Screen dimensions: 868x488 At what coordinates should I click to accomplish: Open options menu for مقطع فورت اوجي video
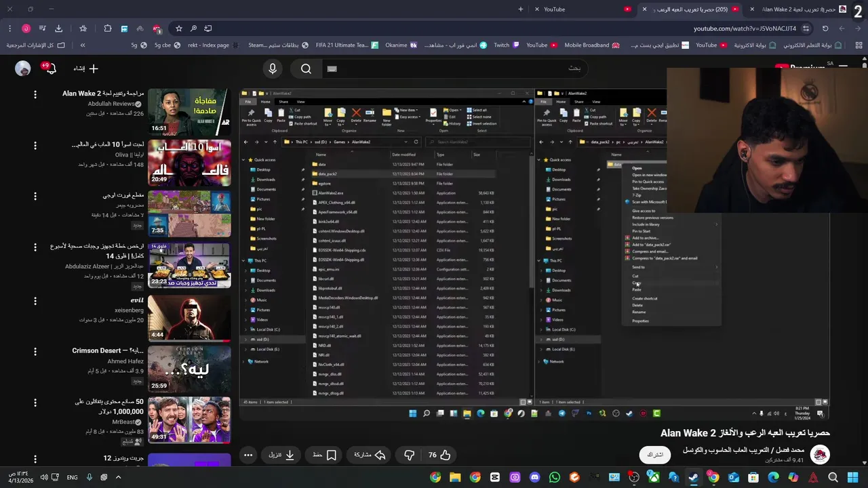pos(35,197)
